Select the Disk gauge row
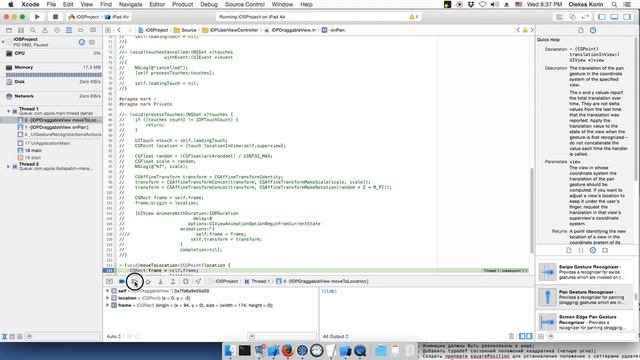Screen dimensions: 640x360 coord(51,82)
